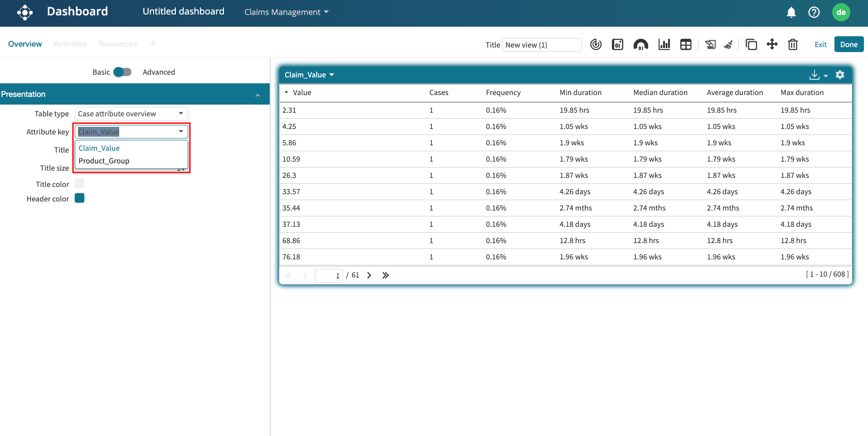Click the duplicate widget icon
Screen dimensions: 868x436
(751, 44)
